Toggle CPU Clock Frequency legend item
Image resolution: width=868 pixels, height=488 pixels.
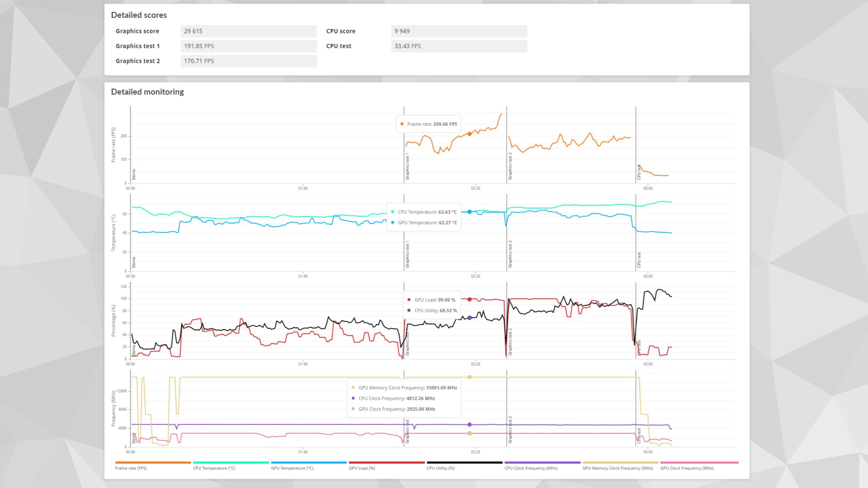(x=531, y=468)
